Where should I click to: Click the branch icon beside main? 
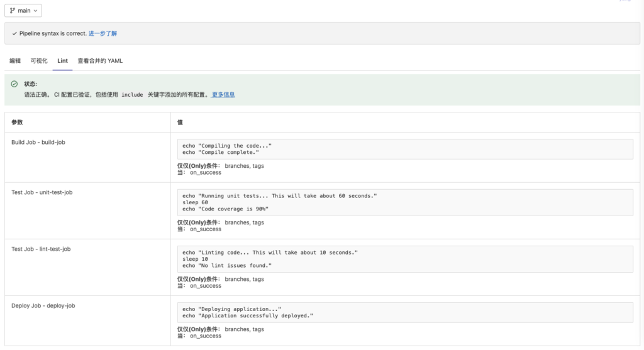13,11
